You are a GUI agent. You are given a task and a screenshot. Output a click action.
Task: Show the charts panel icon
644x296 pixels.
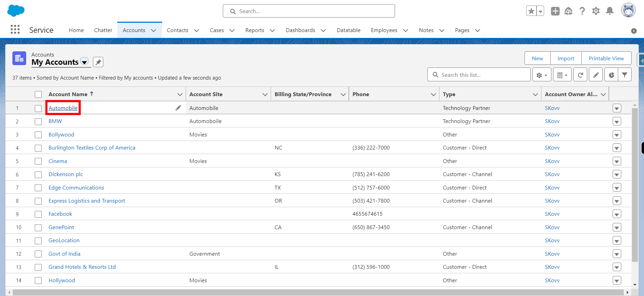611,75
